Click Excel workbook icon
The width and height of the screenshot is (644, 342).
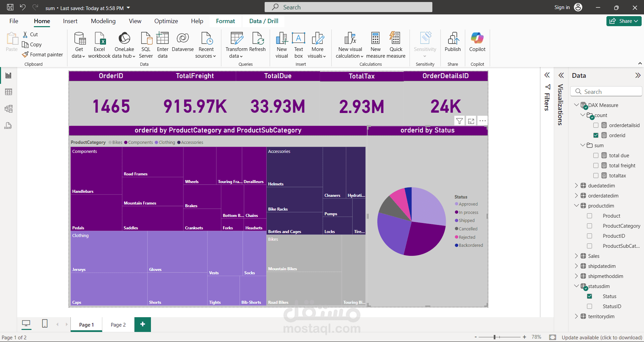click(x=100, y=38)
